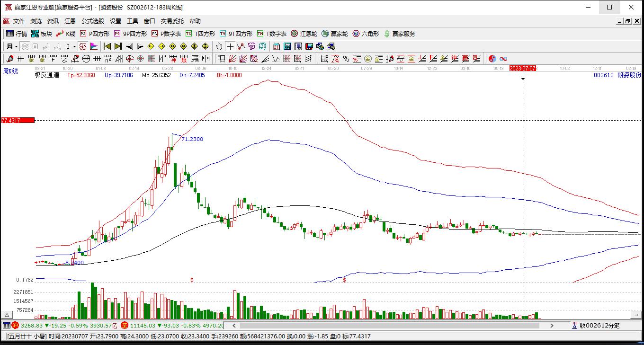
Task: Launch the 赢家轮 wheel tool
Action: (335, 34)
